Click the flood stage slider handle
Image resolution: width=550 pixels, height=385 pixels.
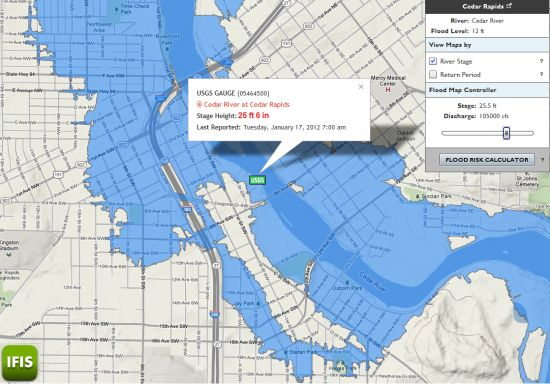point(506,133)
